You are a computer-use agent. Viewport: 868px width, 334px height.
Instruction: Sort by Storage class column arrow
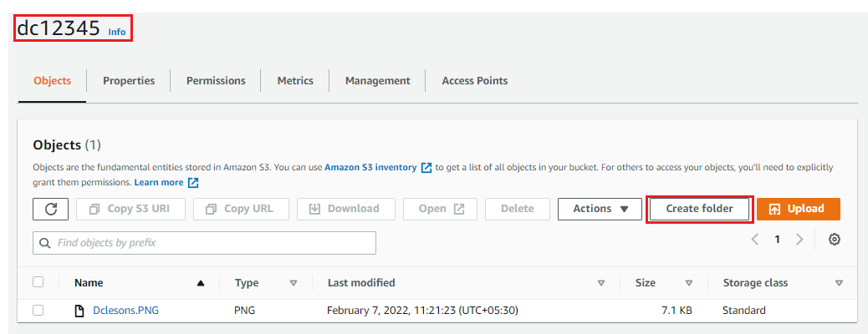tap(840, 283)
